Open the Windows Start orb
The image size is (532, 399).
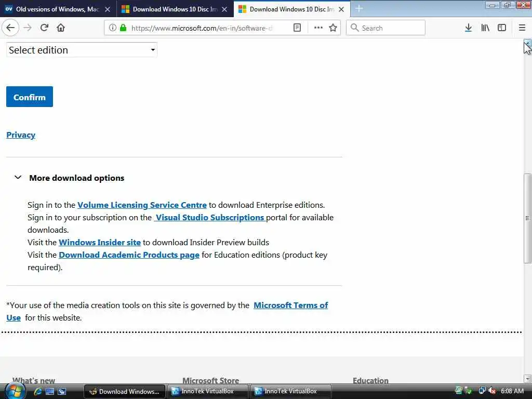[x=15, y=391]
